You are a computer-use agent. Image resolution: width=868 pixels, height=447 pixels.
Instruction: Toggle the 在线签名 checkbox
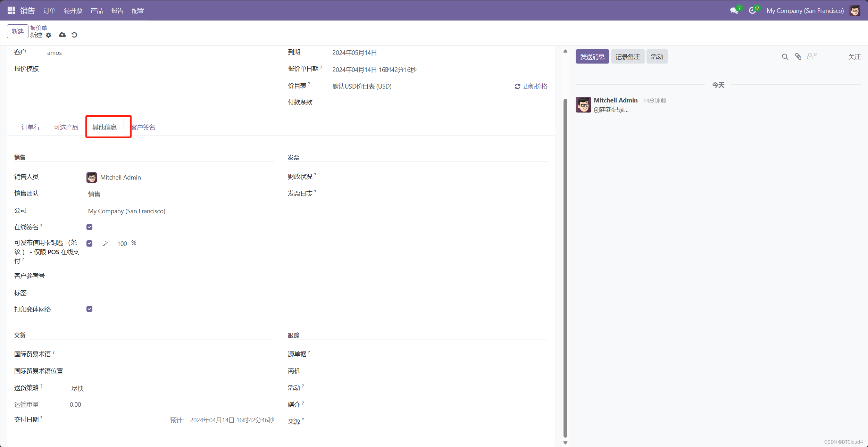tap(89, 227)
